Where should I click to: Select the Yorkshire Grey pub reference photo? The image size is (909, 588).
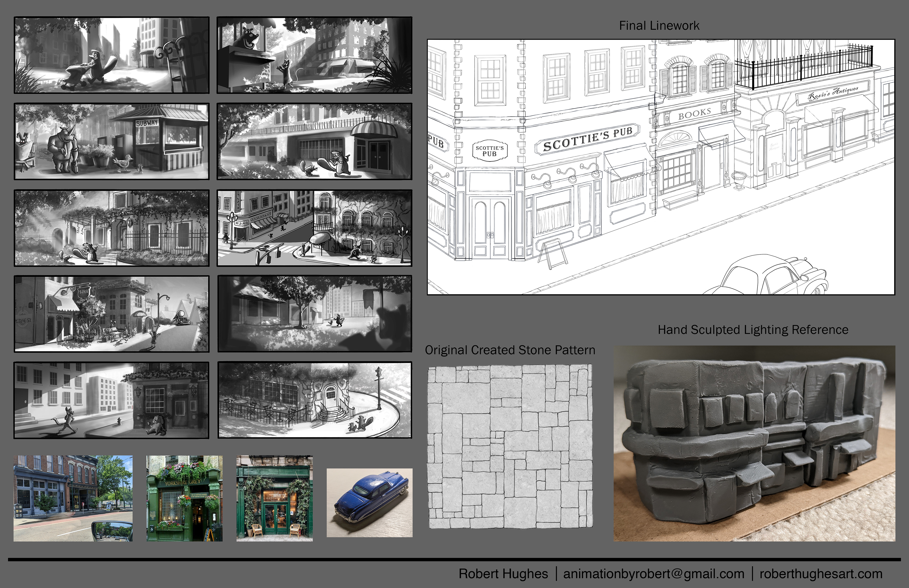(184, 498)
